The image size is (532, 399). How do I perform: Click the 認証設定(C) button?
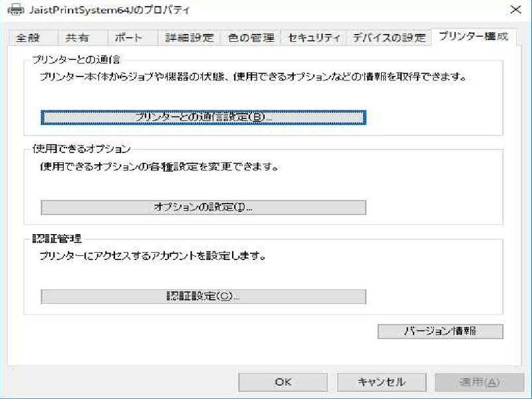coord(203,297)
